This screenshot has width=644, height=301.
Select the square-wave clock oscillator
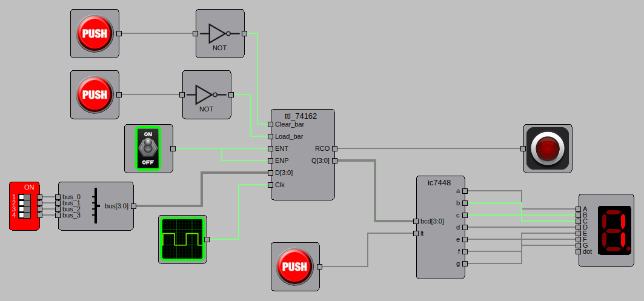coord(183,239)
